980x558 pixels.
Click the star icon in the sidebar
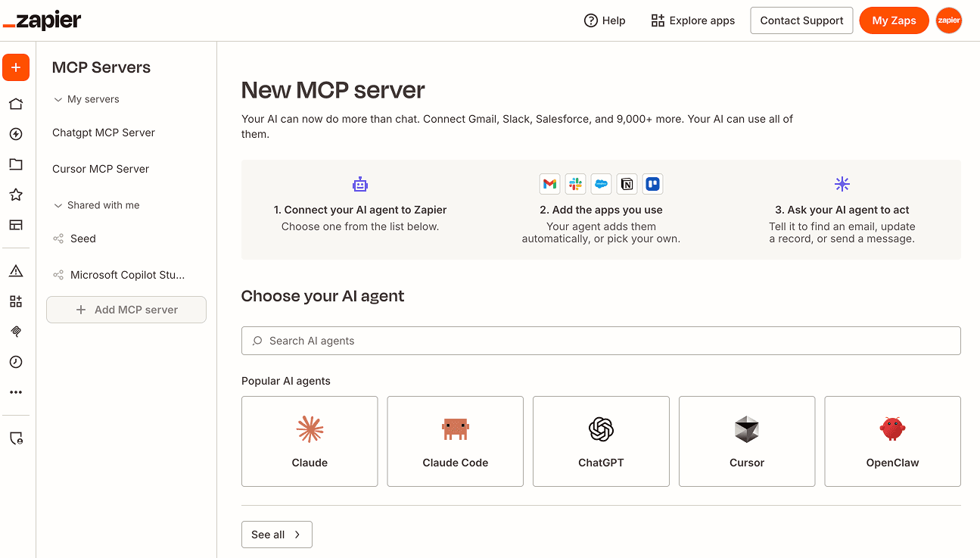(x=16, y=195)
